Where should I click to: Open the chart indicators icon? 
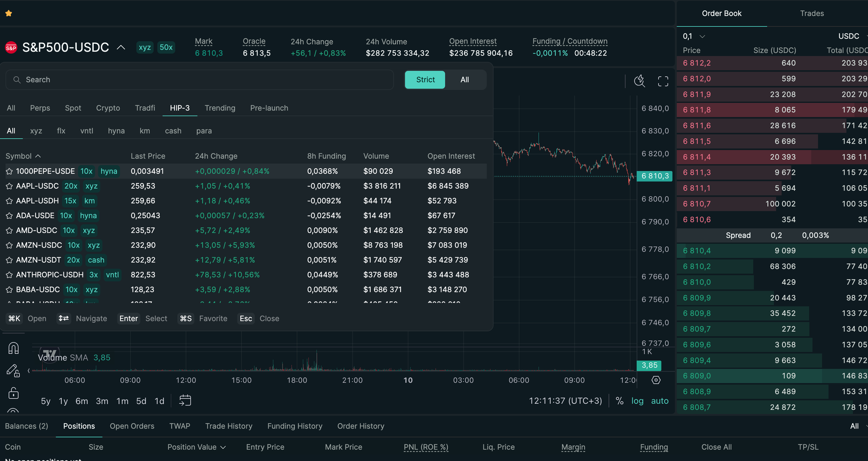tap(639, 81)
